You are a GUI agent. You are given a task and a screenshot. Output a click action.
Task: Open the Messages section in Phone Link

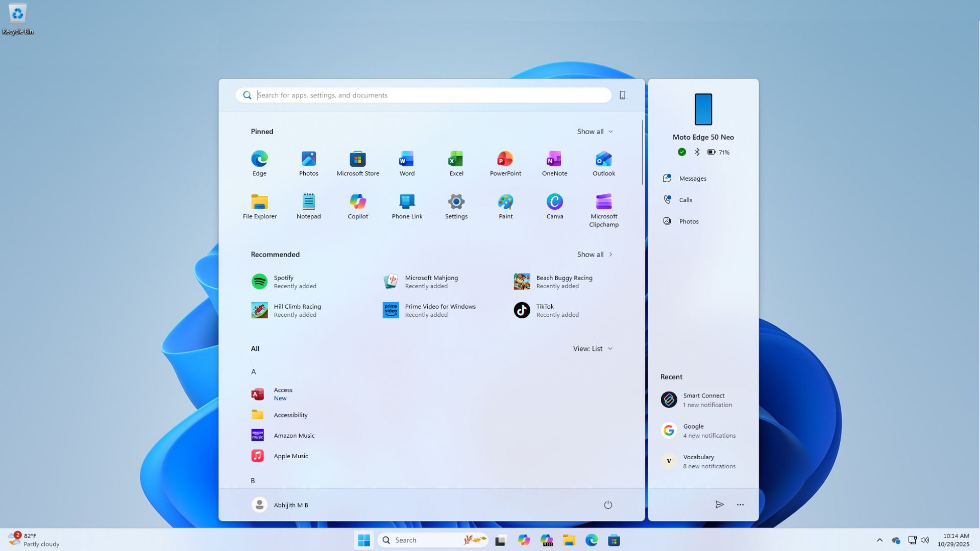pyautogui.click(x=692, y=178)
